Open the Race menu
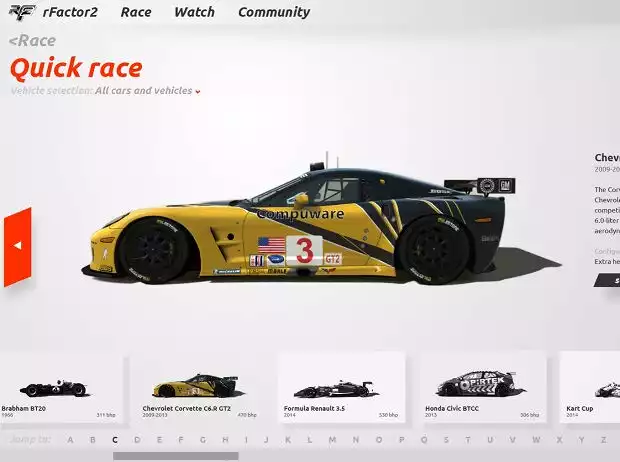 click(136, 12)
